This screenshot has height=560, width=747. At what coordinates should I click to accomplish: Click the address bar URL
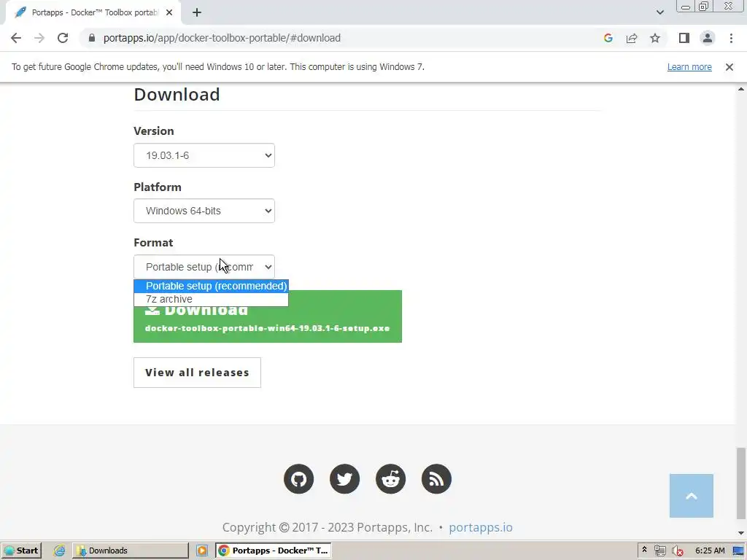pyautogui.click(x=222, y=38)
